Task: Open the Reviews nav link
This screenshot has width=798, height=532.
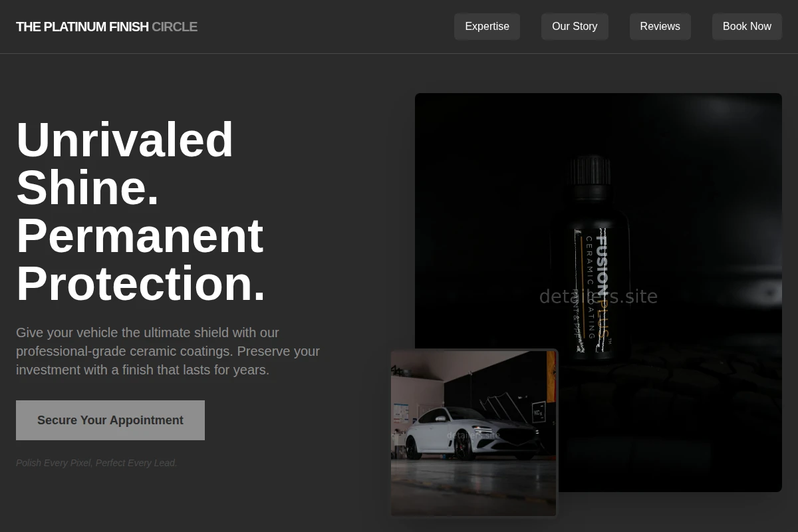Action: pos(660,27)
